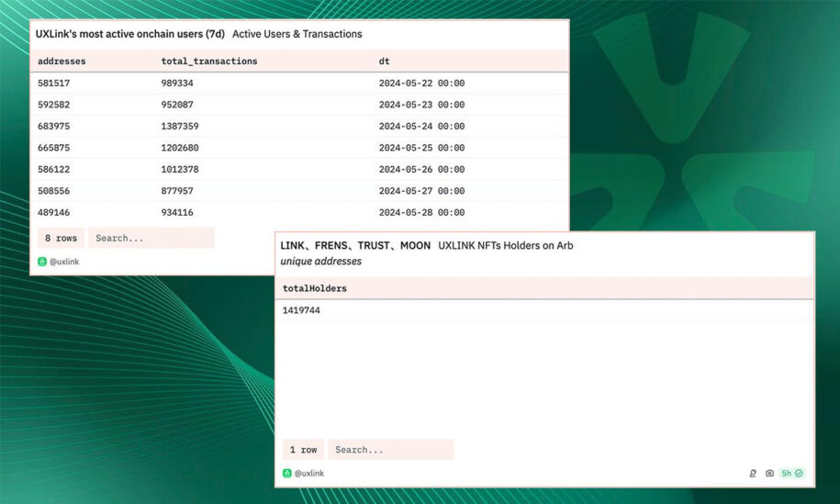840x504 pixels.
Task: Select date cell 2024-05-22 00:00
Action: pyautogui.click(x=421, y=83)
